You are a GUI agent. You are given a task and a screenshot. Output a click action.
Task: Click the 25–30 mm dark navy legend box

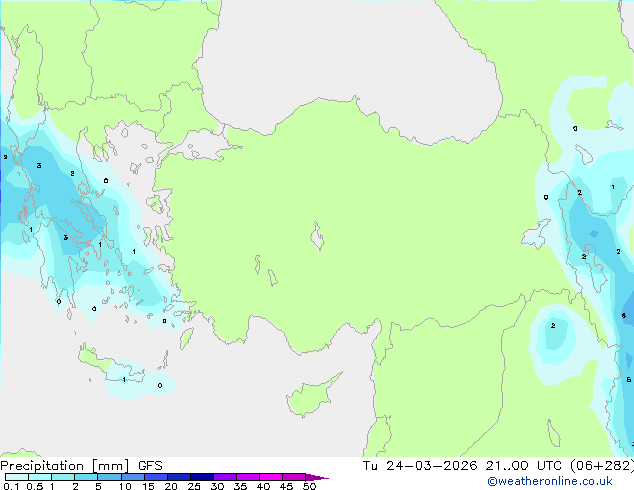(202, 477)
